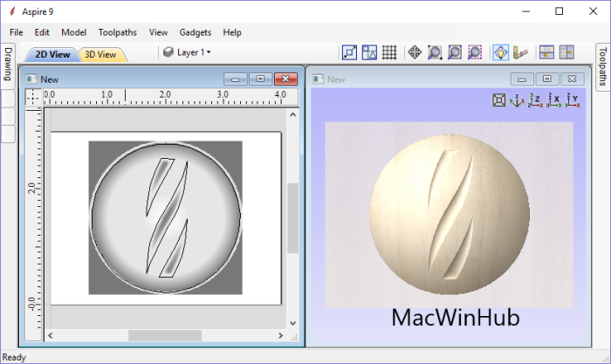Tile views horizontally icon

tap(546, 52)
